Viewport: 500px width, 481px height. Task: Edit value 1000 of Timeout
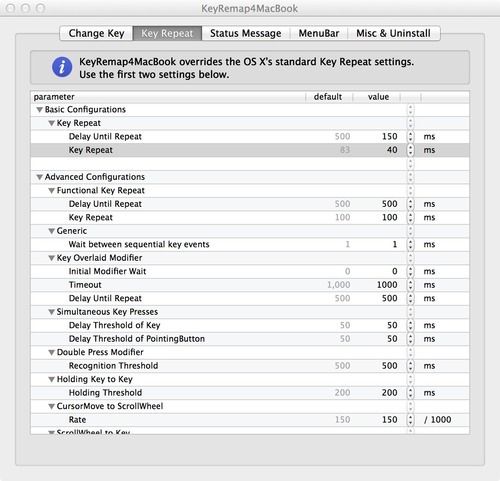click(x=387, y=285)
